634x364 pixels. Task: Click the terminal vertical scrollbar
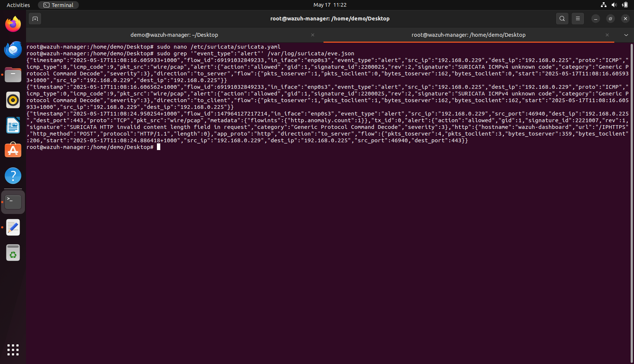(632, 203)
